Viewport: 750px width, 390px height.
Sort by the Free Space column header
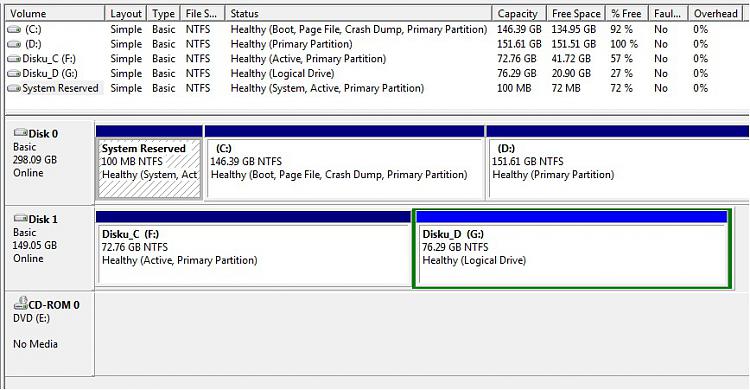575,13
